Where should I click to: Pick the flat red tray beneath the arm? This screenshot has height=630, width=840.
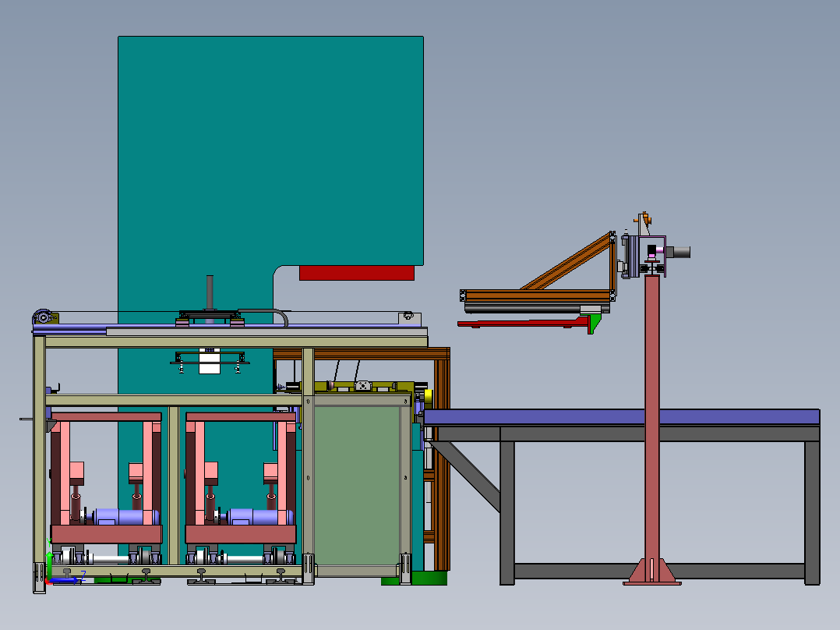coord(522,323)
